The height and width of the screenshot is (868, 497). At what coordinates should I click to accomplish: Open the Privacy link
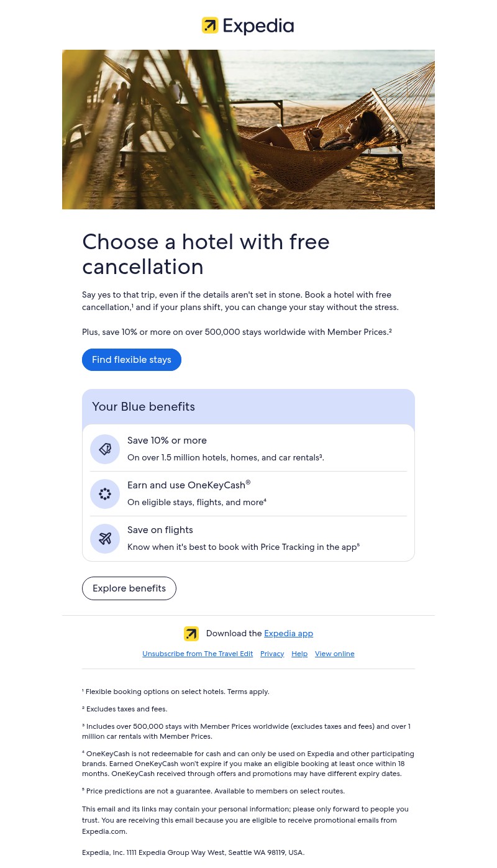272,654
